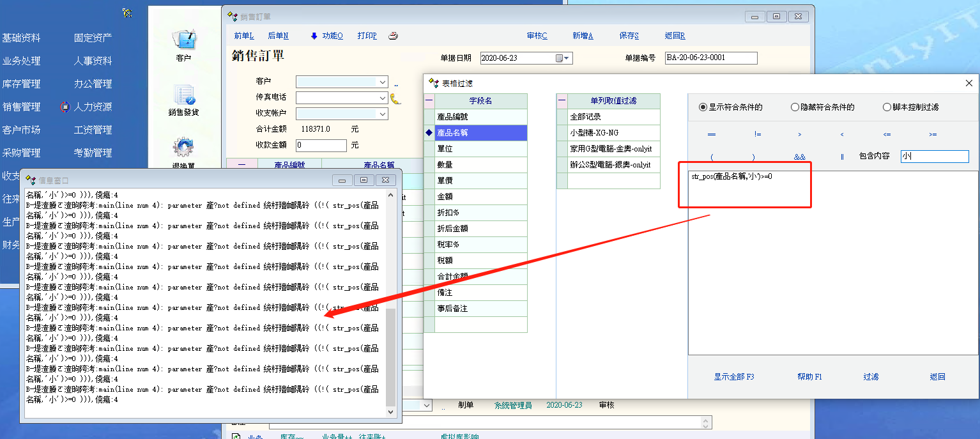Click the 过滤 filter button
Viewport: 980px width, 439px height.
(x=871, y=377)
